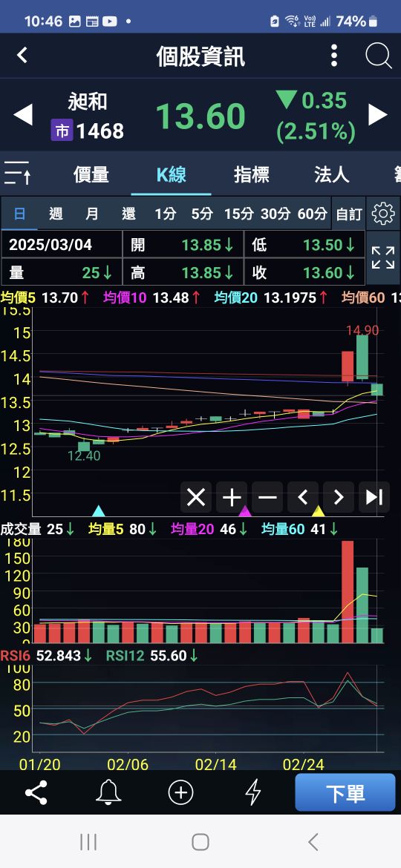
Task: Tap the share icon in bottom bar
Action: (x=36, y=793)
